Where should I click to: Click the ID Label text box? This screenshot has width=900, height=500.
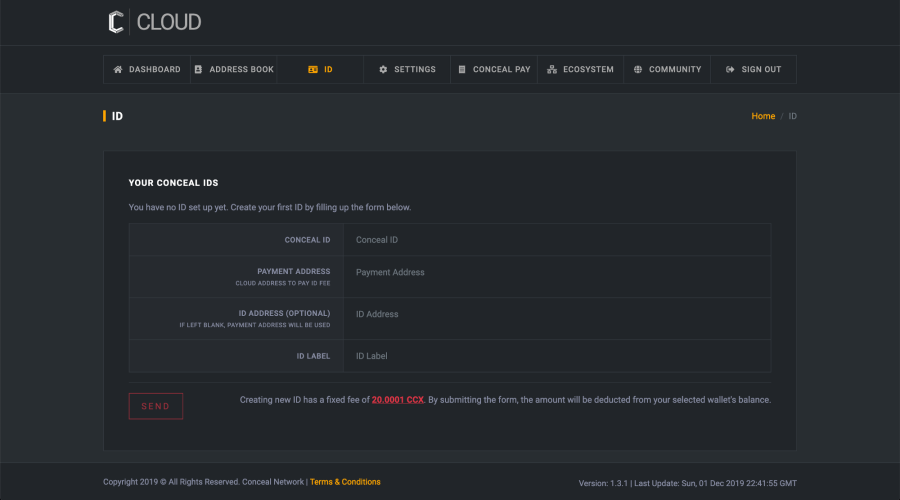[556, 356]
